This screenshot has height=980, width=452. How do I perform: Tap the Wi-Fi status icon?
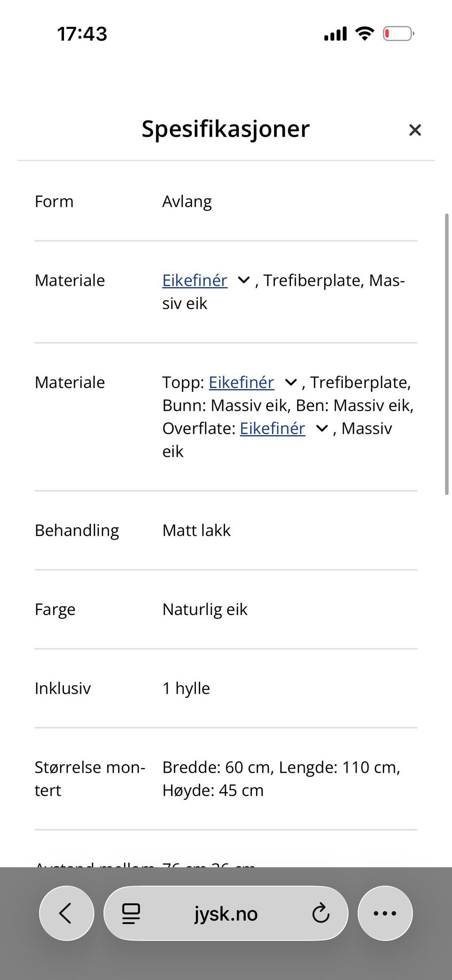tap(364, 33)
